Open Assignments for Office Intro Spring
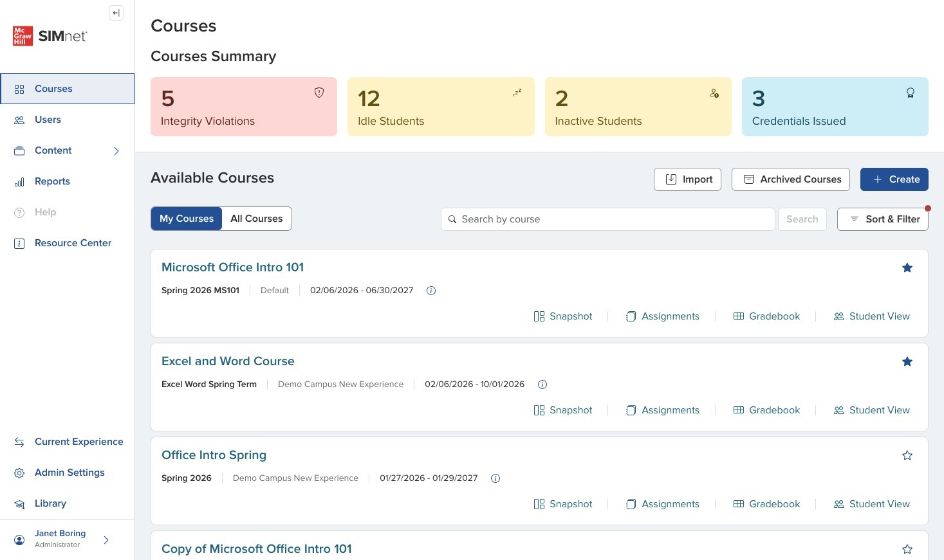This screenshot has height=560, width=944. [x=662, y=504]
